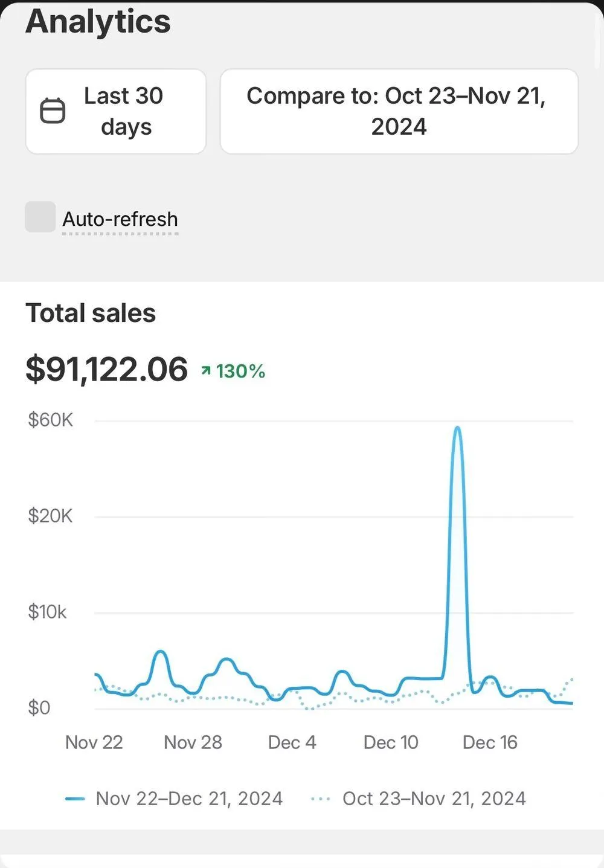
Task: Click the $91,122.06 total sales figure
Action: (x=107, y=369)
